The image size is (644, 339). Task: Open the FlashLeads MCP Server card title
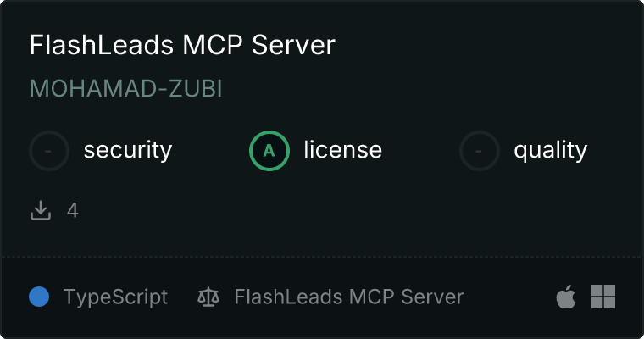(182, 44)
